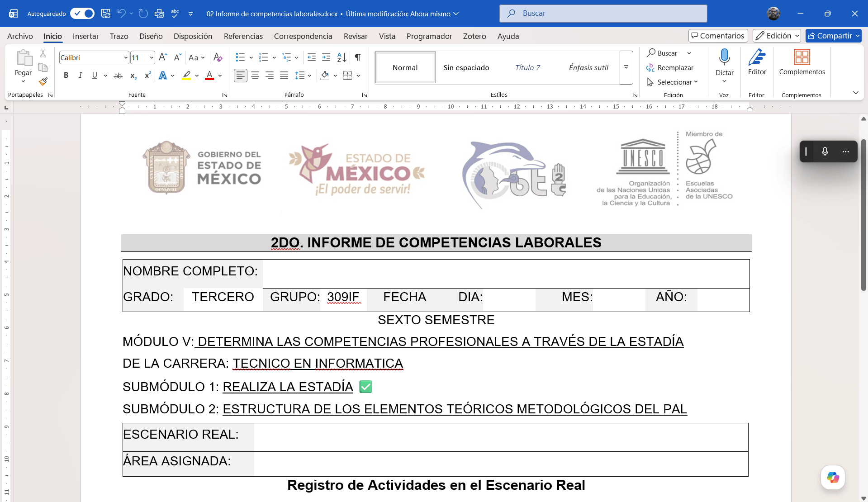868x502 pixels.
Task: Justify the paragraph text
Action: point(284,76)
